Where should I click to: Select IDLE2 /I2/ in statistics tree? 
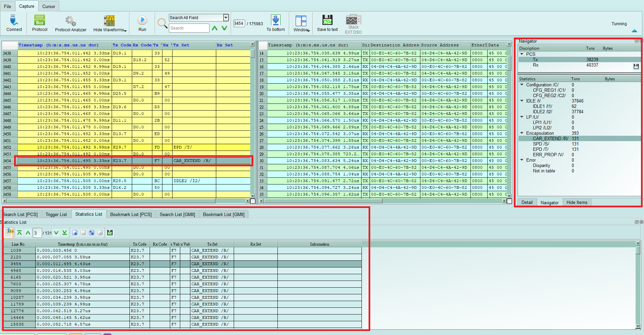542,112
